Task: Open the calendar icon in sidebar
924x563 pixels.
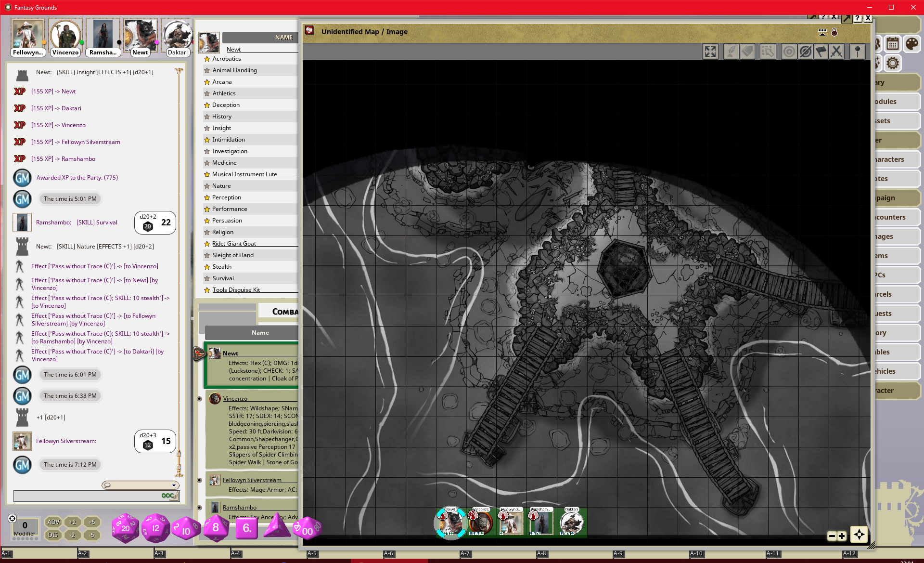Action: 893,44
